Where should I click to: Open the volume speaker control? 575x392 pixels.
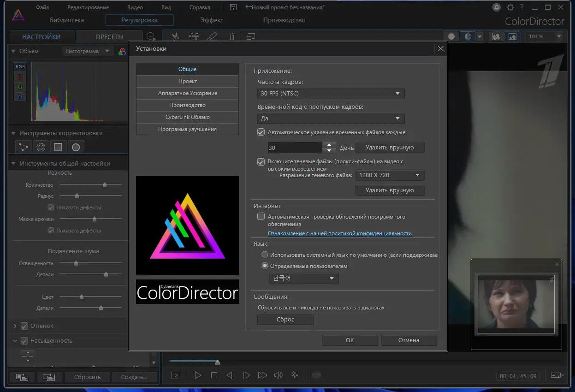(x=279, y=375)
